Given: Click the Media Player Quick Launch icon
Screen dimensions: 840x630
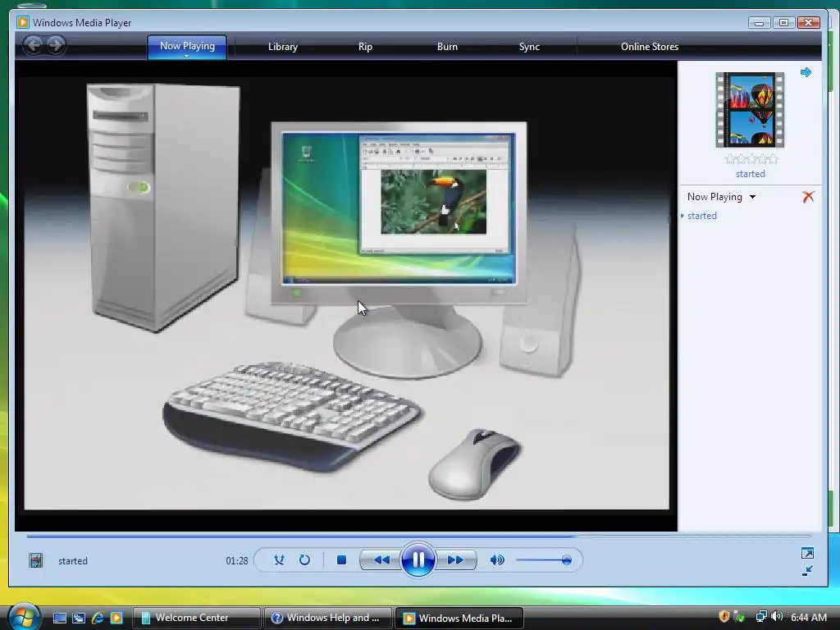Looking at the screenshot, I should [116, 618].
